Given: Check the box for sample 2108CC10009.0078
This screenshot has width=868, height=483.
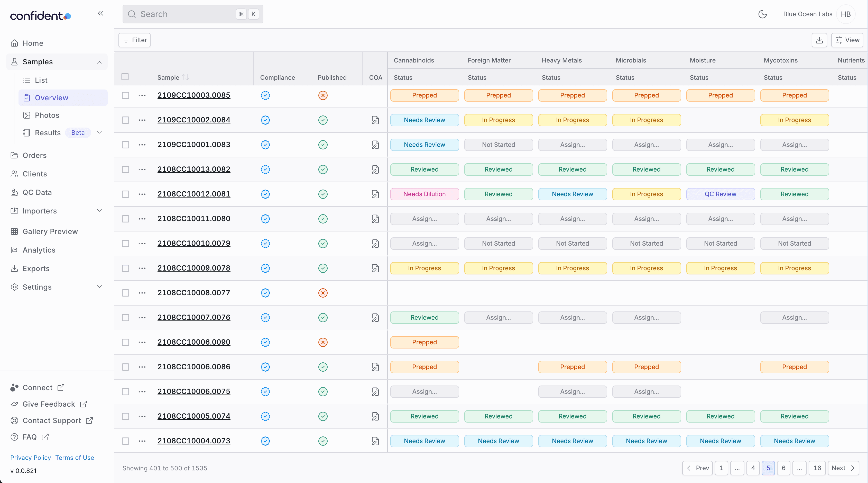Looking at the screenshot, I should 125,268.
